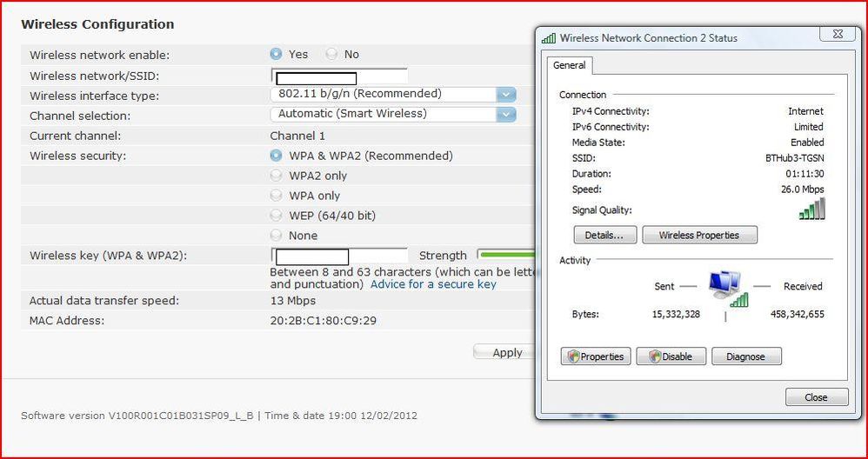Click the Details... button
The image size is (868, 459).
click(605, 235)
